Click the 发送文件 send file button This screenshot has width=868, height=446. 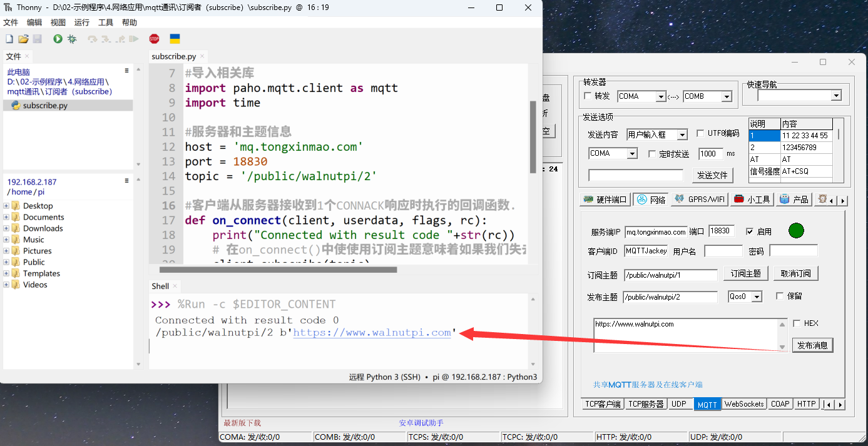pyautogui.click(x=712, y=175)
